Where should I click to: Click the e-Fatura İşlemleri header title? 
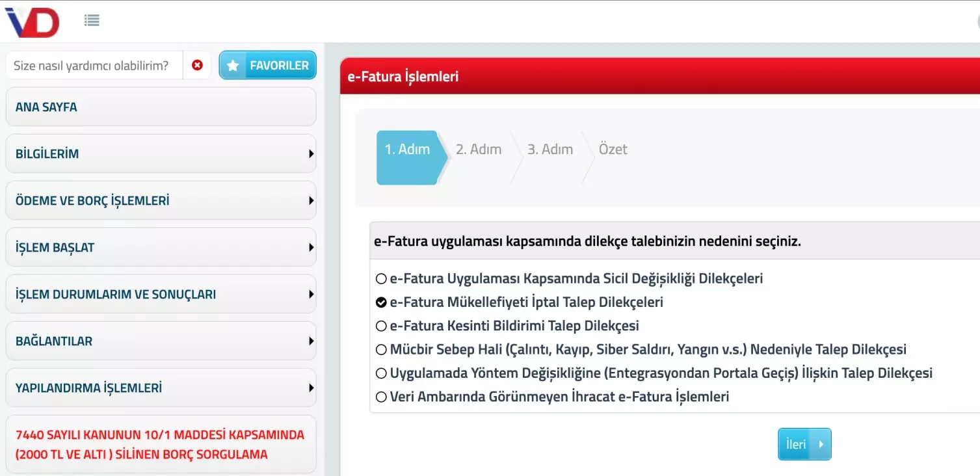[x=403, y=76]
